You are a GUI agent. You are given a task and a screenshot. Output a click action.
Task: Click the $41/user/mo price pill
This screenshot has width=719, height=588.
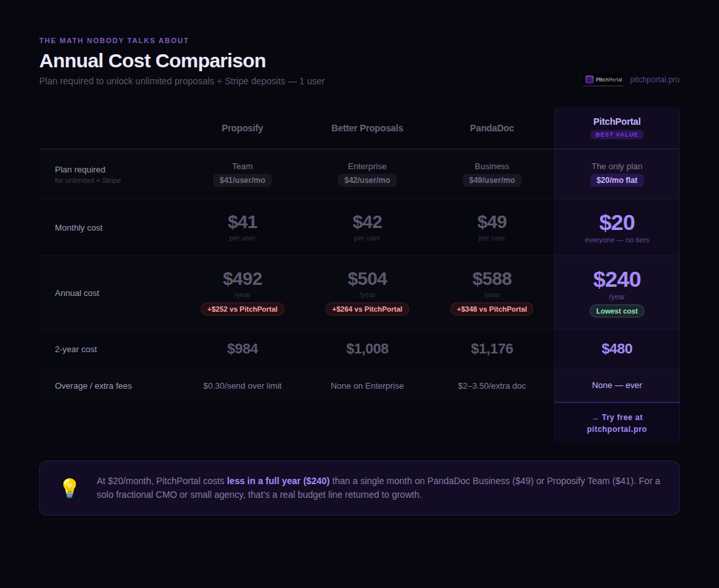click(242, 180)
